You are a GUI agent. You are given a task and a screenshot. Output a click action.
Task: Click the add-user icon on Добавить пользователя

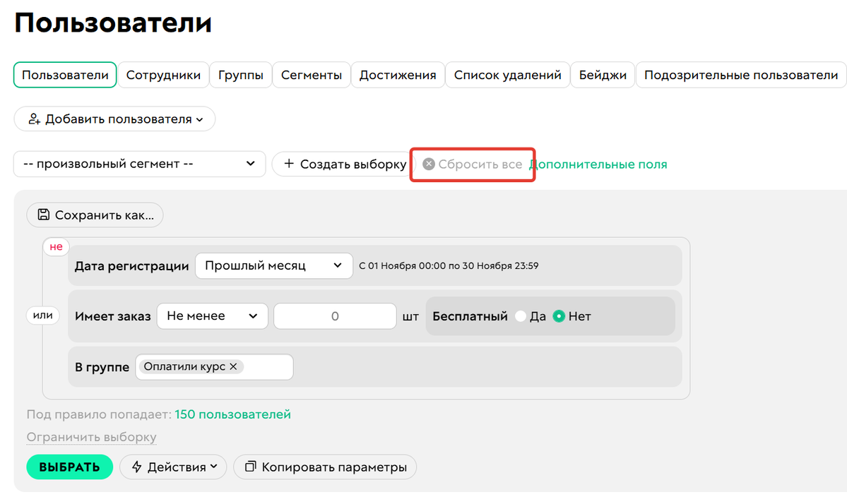(34, 119)
